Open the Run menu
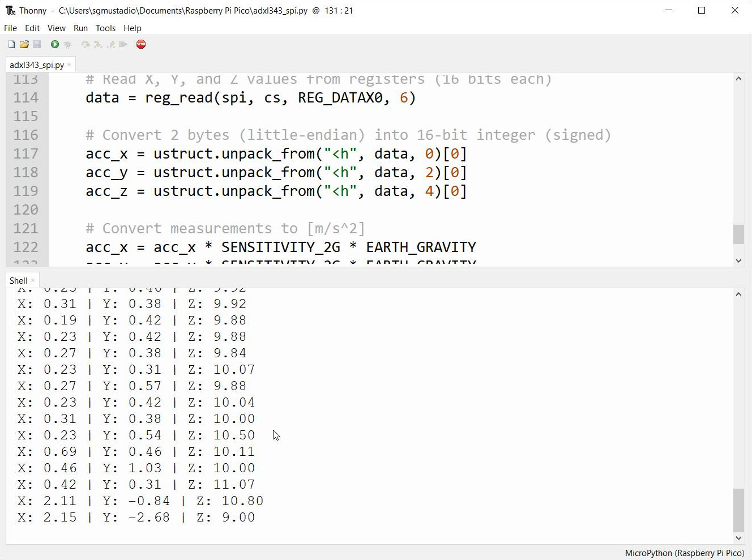752x560 pixels. point(80,28)
